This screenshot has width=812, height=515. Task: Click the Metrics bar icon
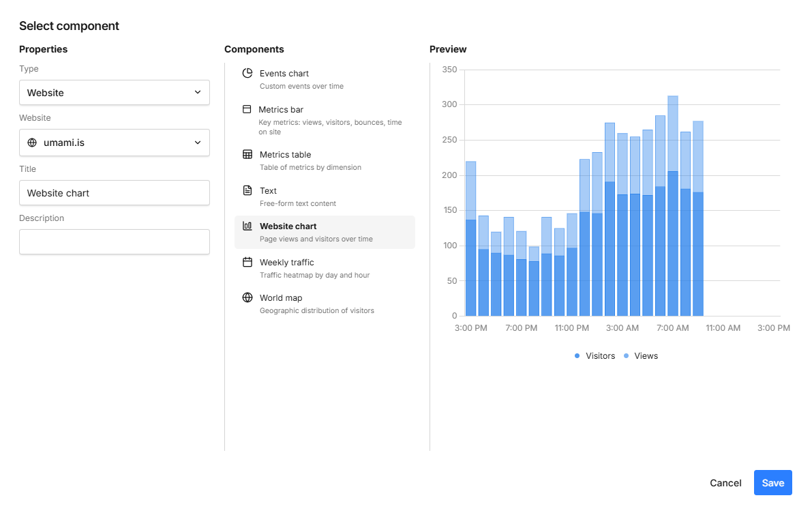pyautogui.click(x=247, y=109)
